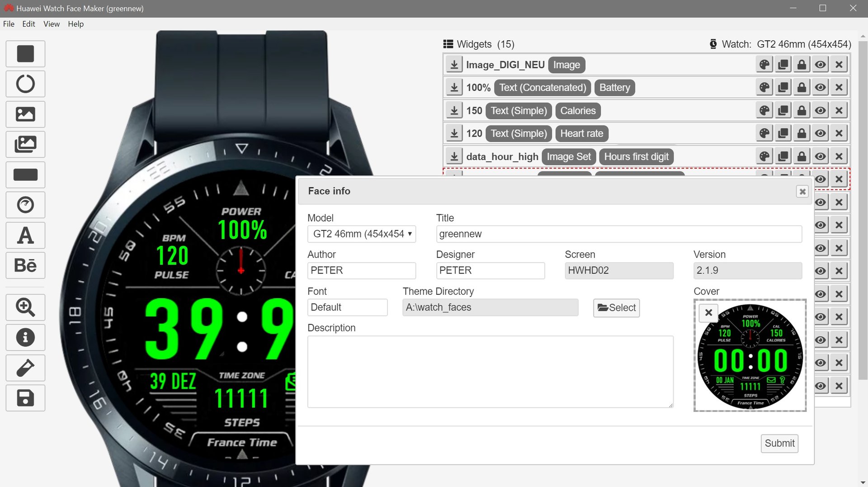Open the Help menu

76,24
